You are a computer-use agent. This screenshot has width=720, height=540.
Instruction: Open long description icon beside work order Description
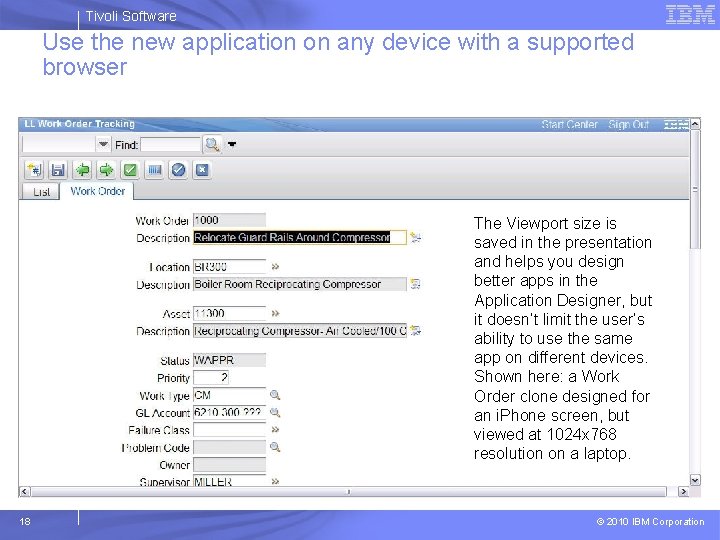(416, 237)
